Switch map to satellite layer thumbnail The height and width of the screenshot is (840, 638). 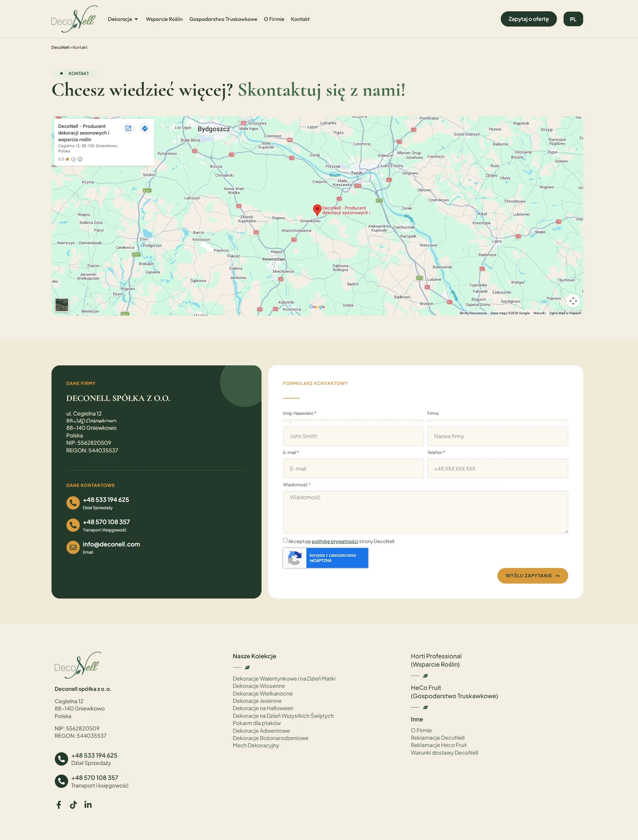coord(62,305)
